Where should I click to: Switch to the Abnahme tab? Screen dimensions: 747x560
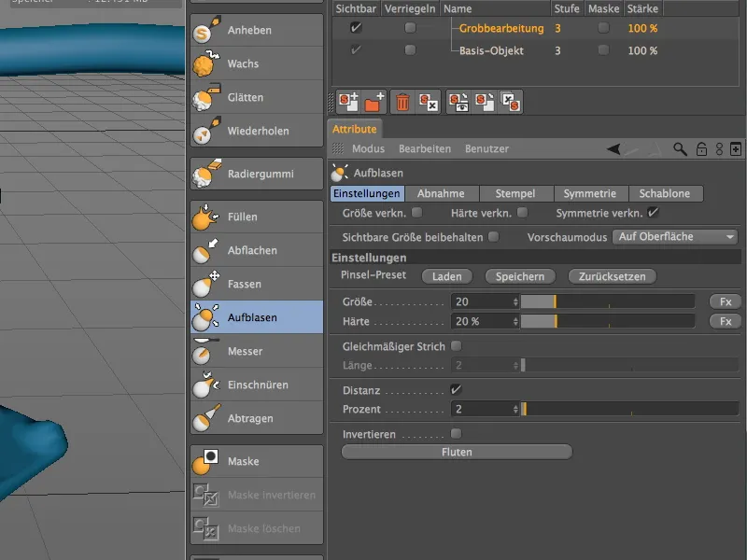coord(441,193)
